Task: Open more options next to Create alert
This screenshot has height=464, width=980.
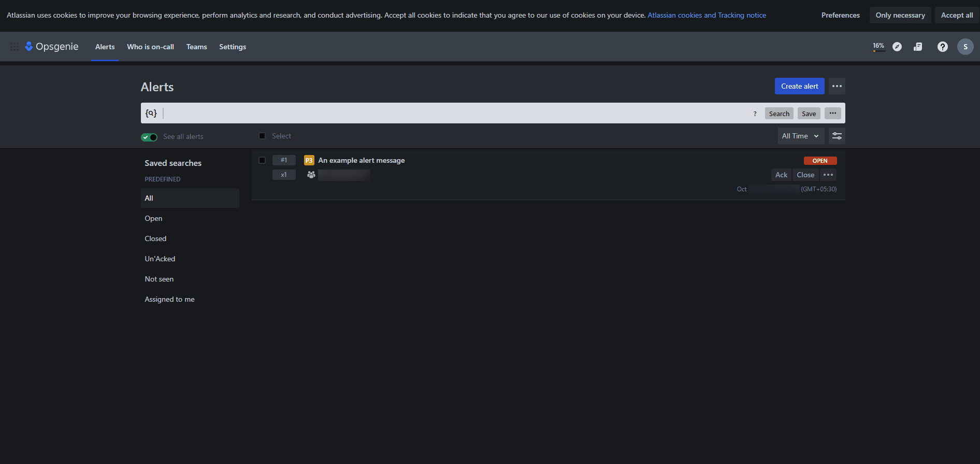Action: 837,86
